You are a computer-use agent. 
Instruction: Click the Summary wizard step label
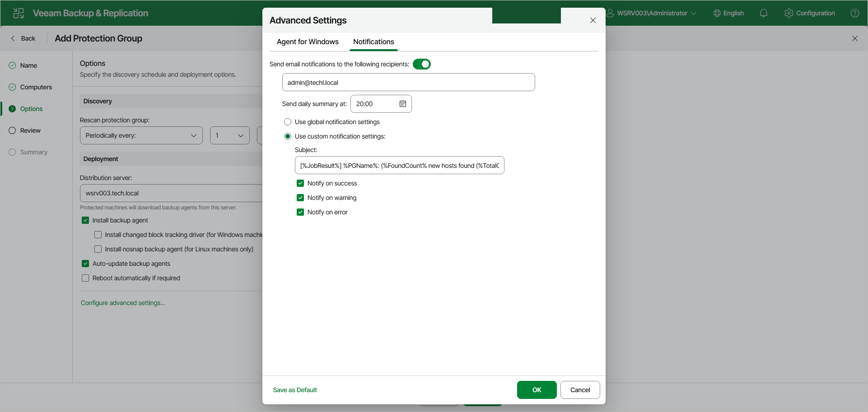pos(34,152)
